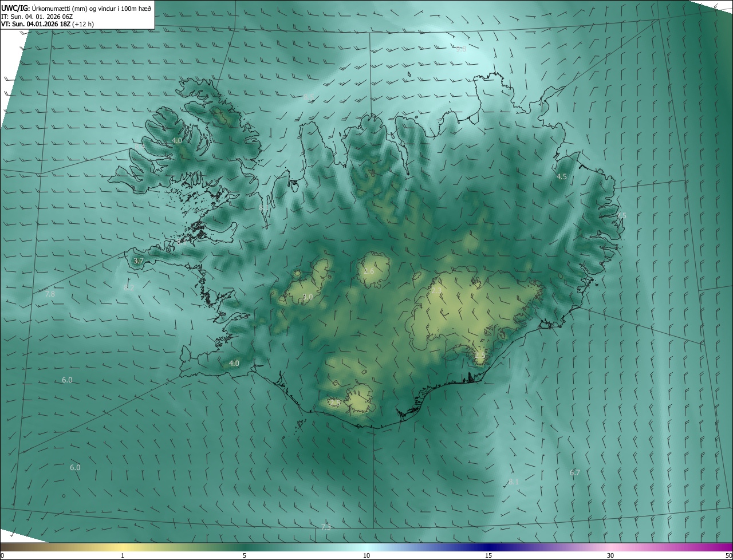Viewport: 733px width, 560px height.
Task: Select the 5 tick on the color scale
Action: coord(245,555)
